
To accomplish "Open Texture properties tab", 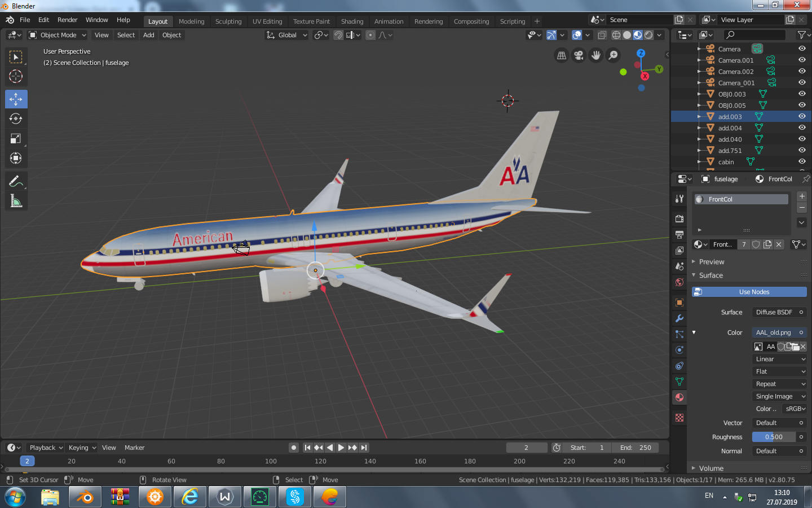I will coord(679,418).
